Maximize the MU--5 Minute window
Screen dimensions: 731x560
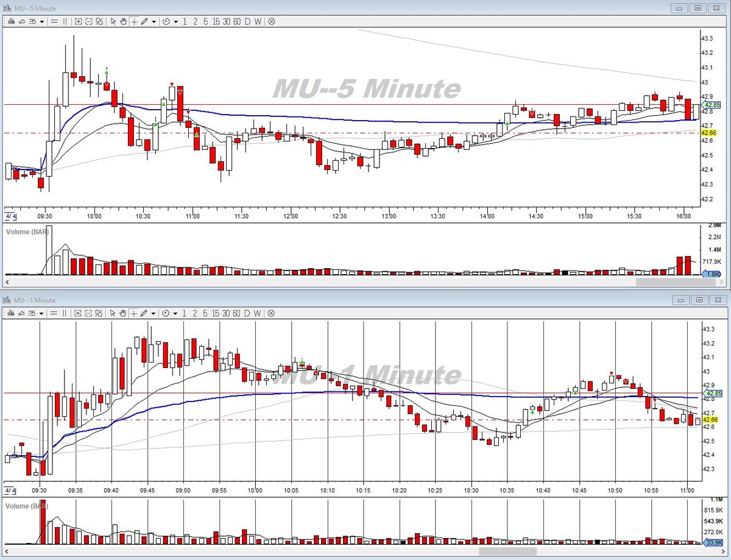tap(698, 9)
